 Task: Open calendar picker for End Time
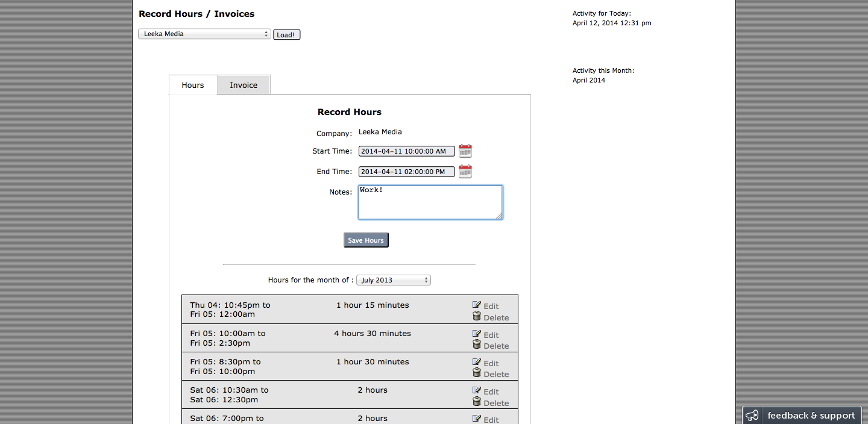(465, 172)
